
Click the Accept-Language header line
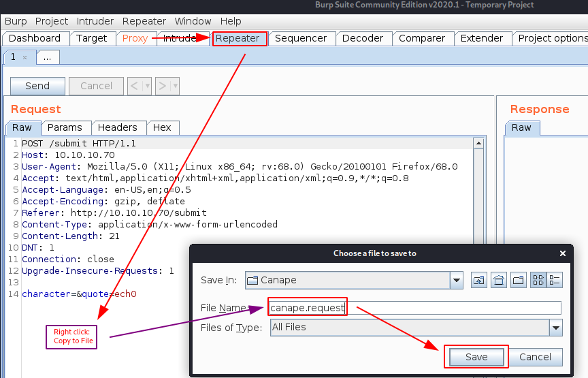point(106,190)
